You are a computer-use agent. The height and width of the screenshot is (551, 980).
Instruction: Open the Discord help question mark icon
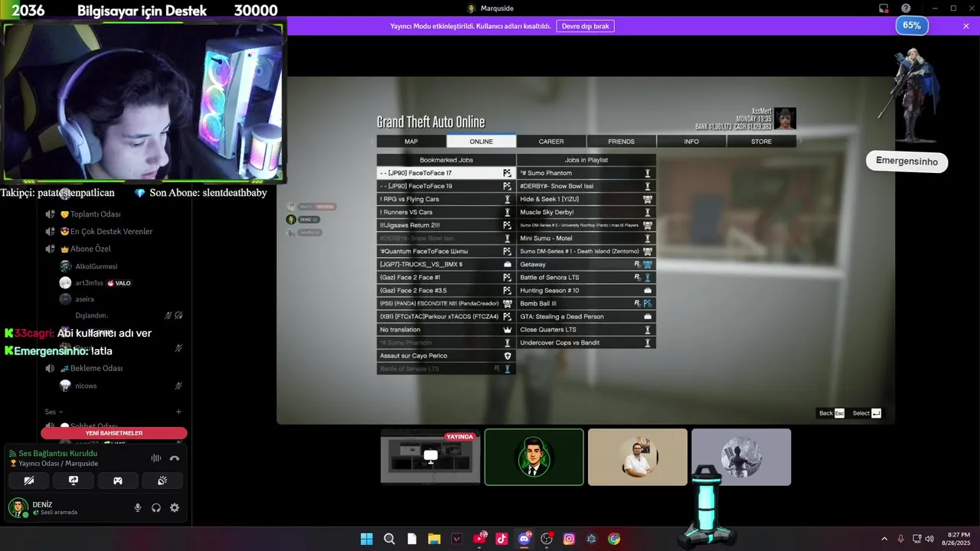pos(906,8)
